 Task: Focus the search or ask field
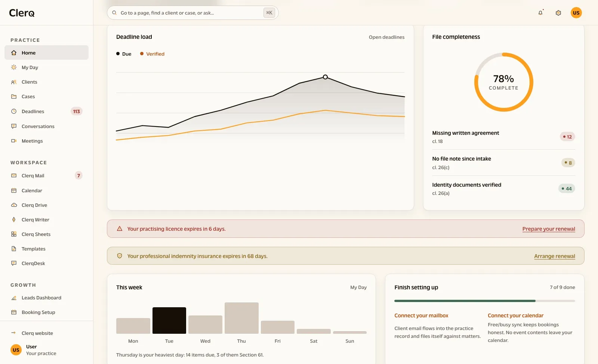click(x=192, y=13)
